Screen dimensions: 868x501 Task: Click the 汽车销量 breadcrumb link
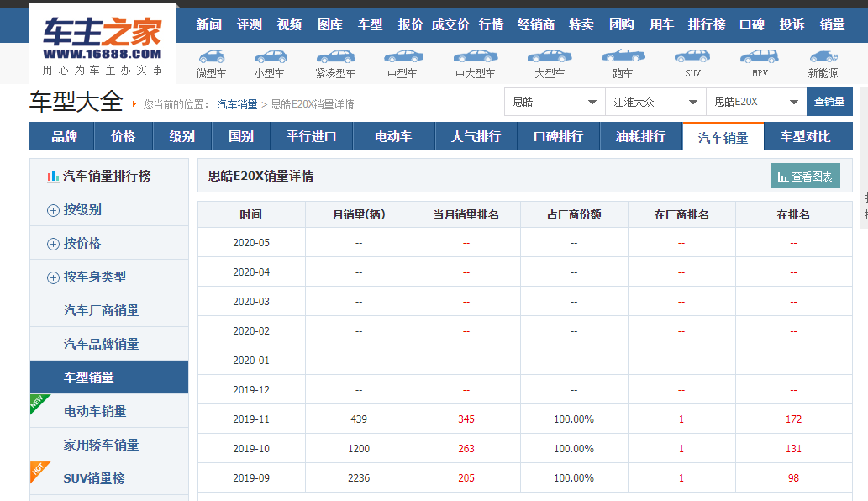coord(237,104)
